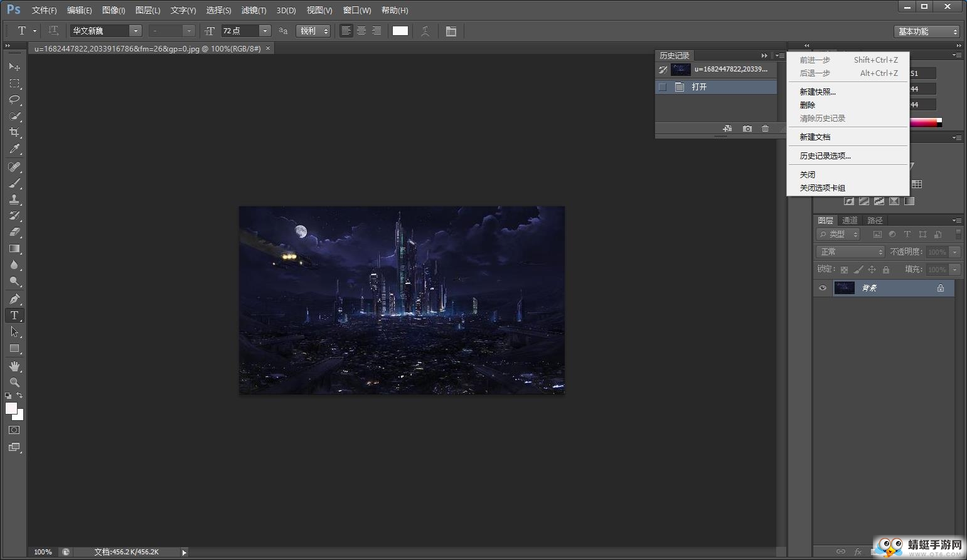Set history brush source on snapshot
The height and width of the screenshot is (560, 967).
pos(663,70)
